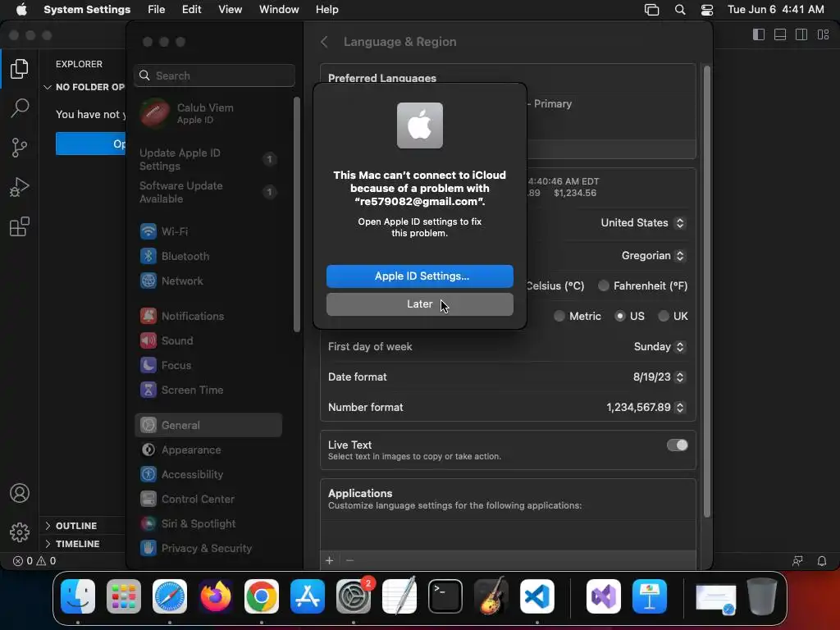This screenshot has width=840, height=630.
Task: Open VS Code Customize Layout icon
Action: (x=824, y=34)
